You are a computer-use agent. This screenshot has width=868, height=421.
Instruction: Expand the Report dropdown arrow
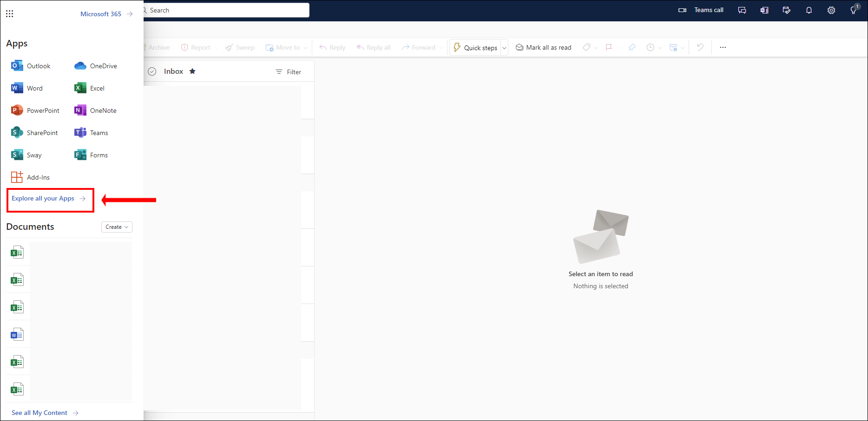click(216, 48)
